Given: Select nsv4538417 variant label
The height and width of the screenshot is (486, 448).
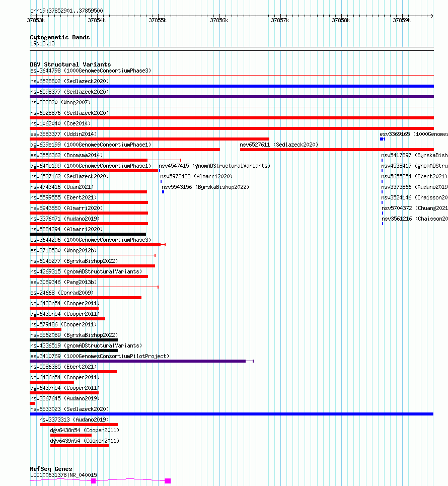Looking at the screenshot, I should coord(415,166).
